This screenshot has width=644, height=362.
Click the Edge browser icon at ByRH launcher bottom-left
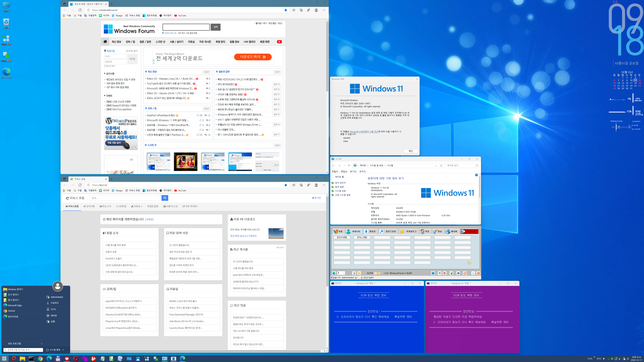click(x=334, y=273)
